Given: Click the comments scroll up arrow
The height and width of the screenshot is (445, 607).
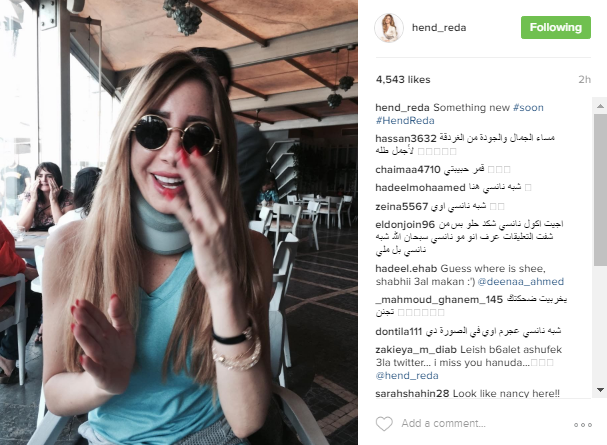Looking at the screenshot, I should (600, 106).
